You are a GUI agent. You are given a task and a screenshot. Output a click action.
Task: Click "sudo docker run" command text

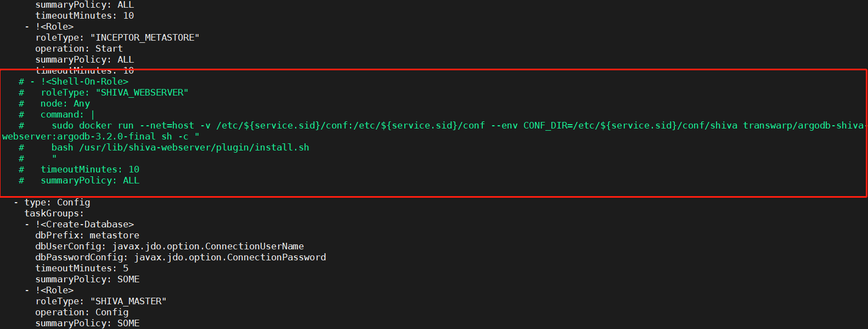coord(93,125)
